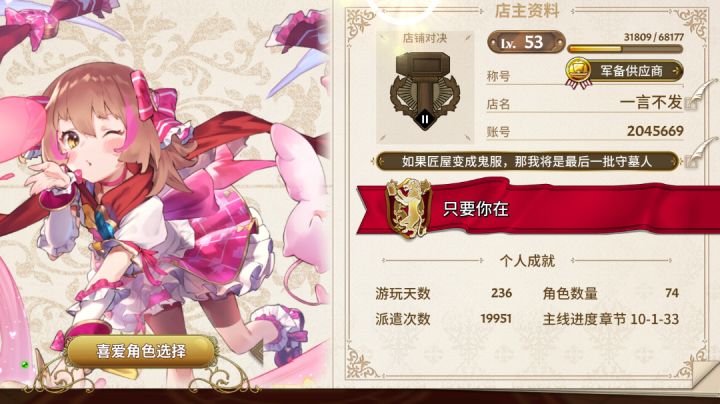This screenshot has height=404, width=720.
Task: Click the experience progress bar
Action: coord(625,49)
